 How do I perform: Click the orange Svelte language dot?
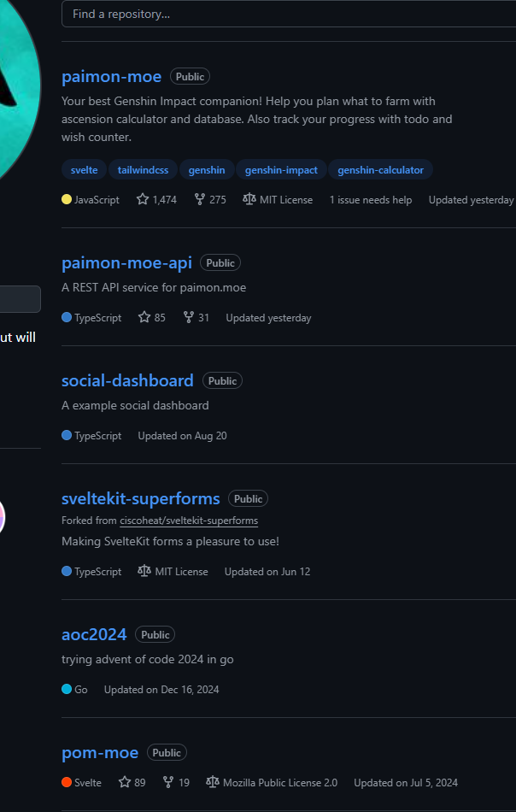pyautogui.click(x=67, y=782)
